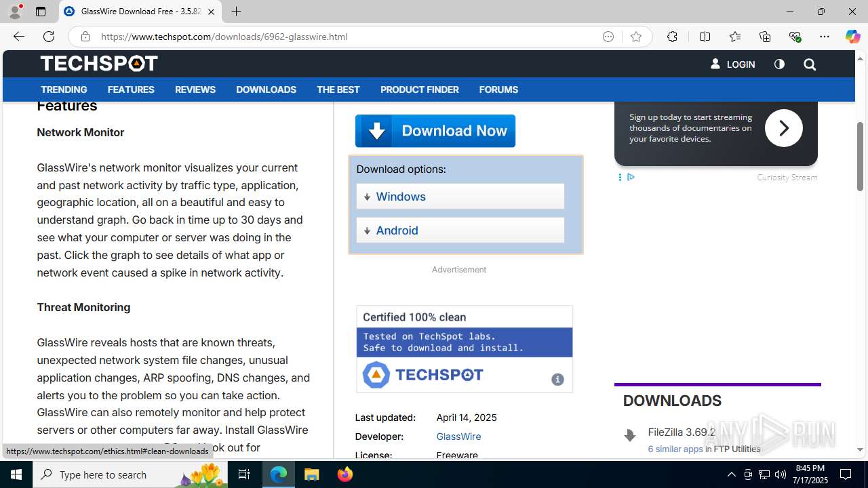
Task: Click the page vertical scrollbar thumb
Action: (x=860, y=157)
